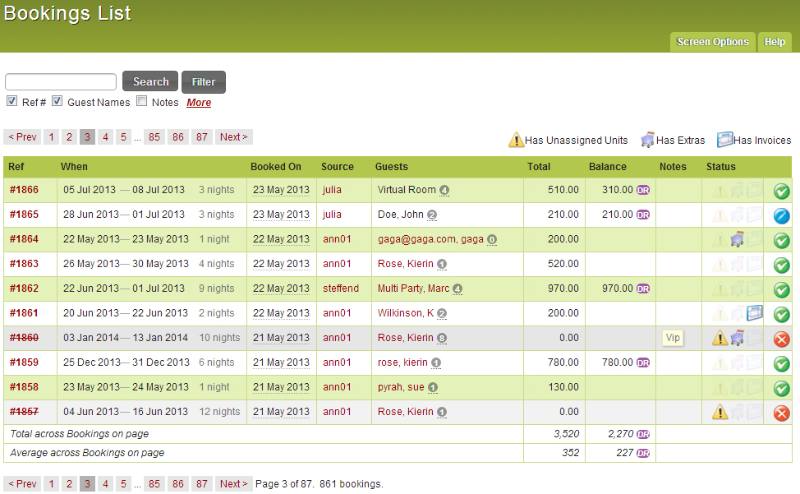Open source link julia in row #1865
The width and height of the screenshot is (800, 494).
[332, 214]
